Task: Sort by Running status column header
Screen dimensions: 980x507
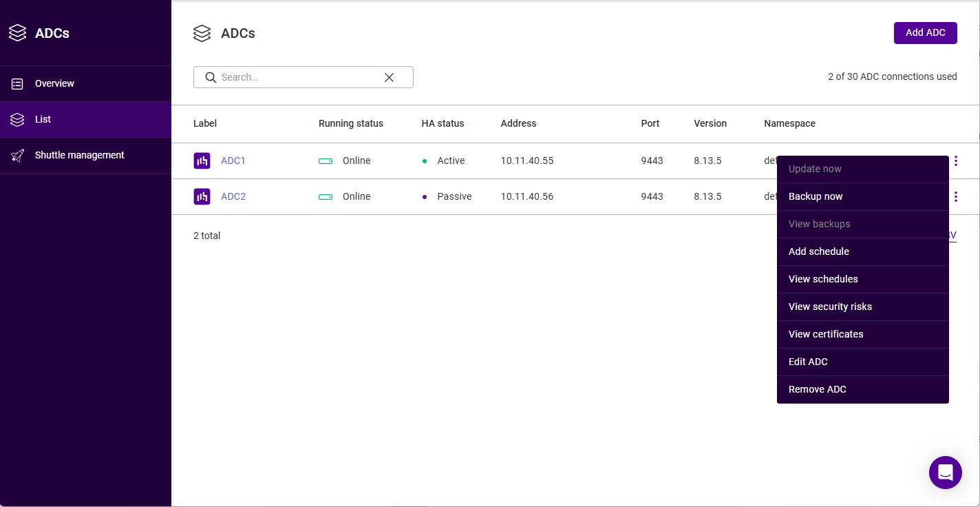Action: (x=351, y=123)
